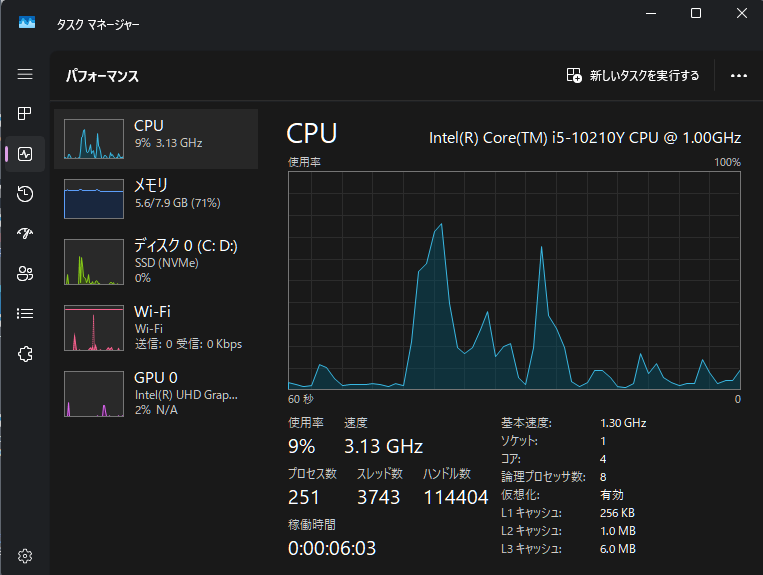Open the three-dot more options menu
This screenshot has height=575, width=763.
(x=739, y=75)
